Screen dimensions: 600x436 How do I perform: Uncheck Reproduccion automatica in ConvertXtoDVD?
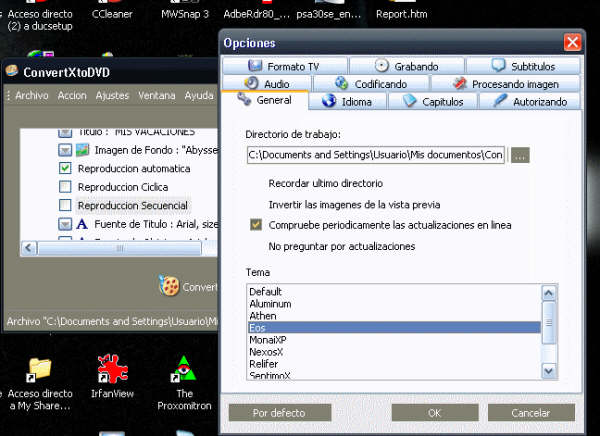click(65, 168)
